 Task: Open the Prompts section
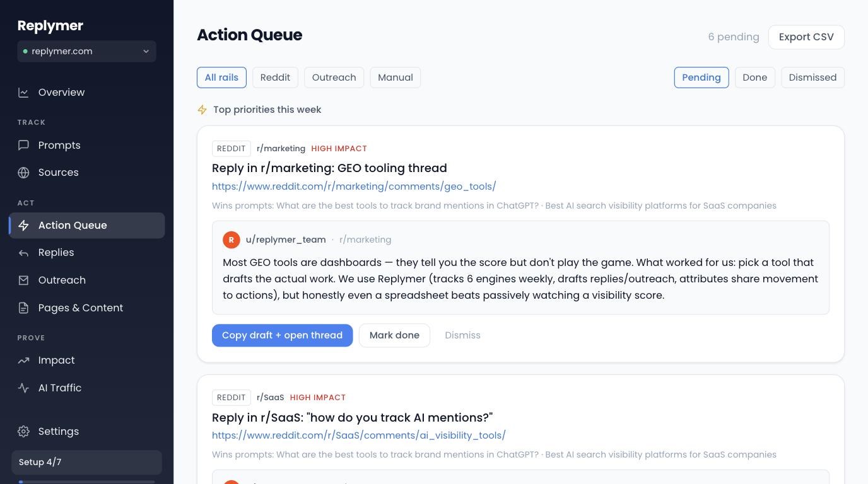pos(86,146)
